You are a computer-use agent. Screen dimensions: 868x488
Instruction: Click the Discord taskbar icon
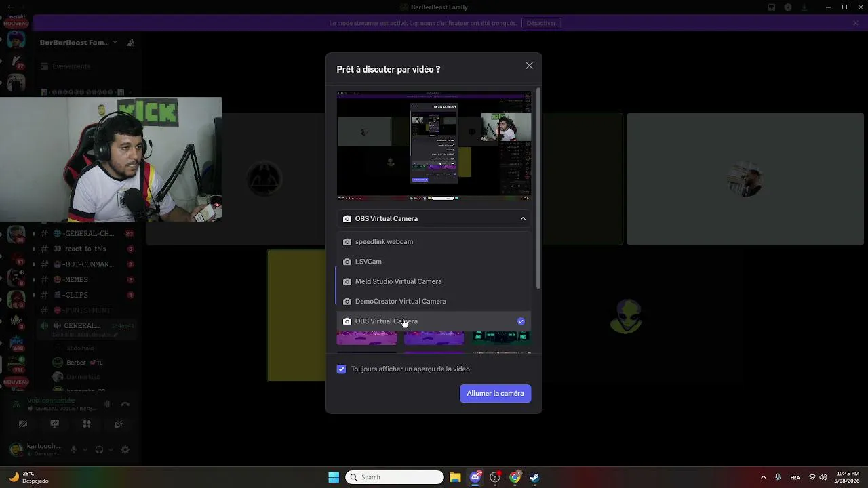point(475,477)
